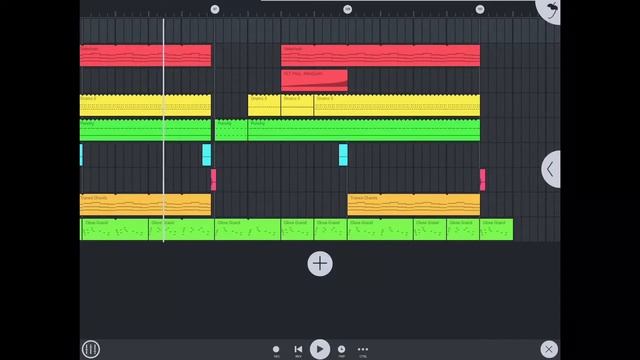Select the long yellow clip ending the track
The image size is (640, 360).
point(397,105)
